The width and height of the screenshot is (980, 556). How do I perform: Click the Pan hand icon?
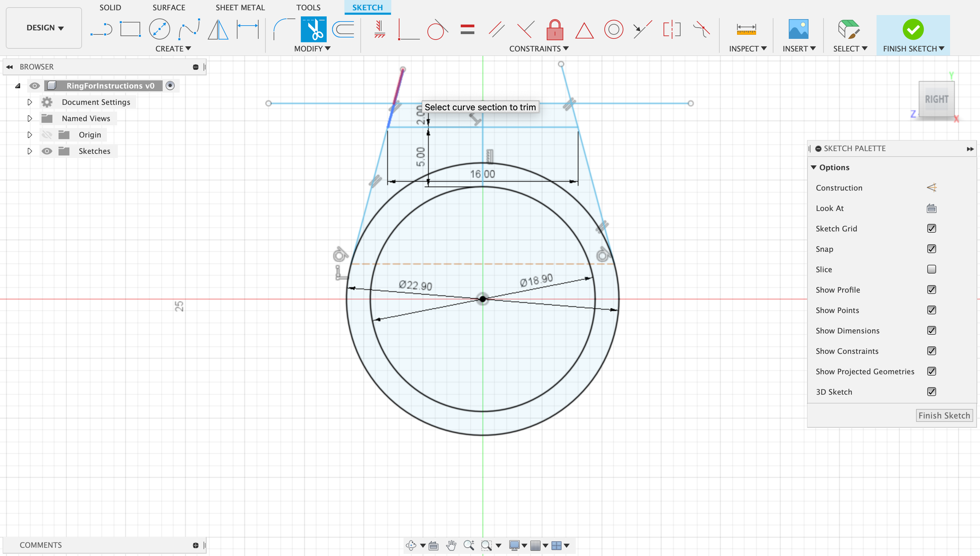(x=452, y=545)
